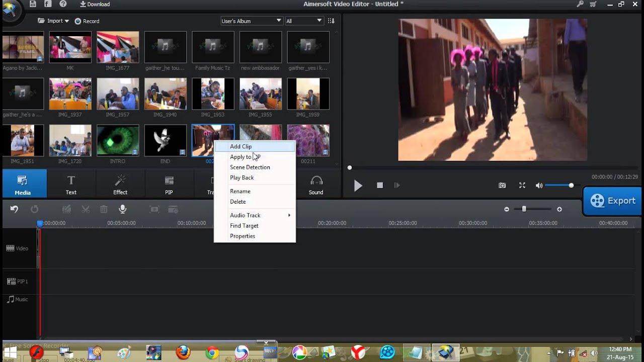This screenshot has height=362, width=644.
Task: Click the preview progress seek bar handle
Action: click(x=350, y=167)
